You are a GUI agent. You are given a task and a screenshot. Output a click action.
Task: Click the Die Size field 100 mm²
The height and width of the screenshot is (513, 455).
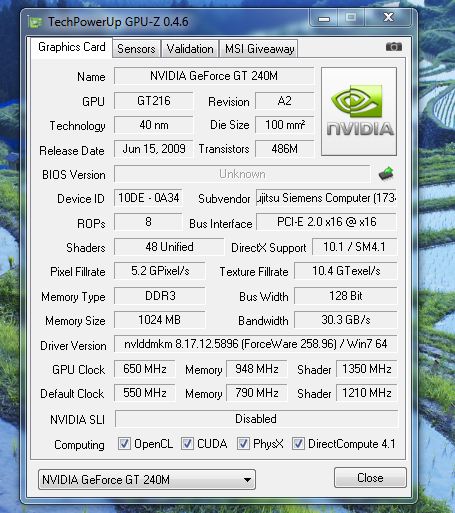(x=284, y=125)
